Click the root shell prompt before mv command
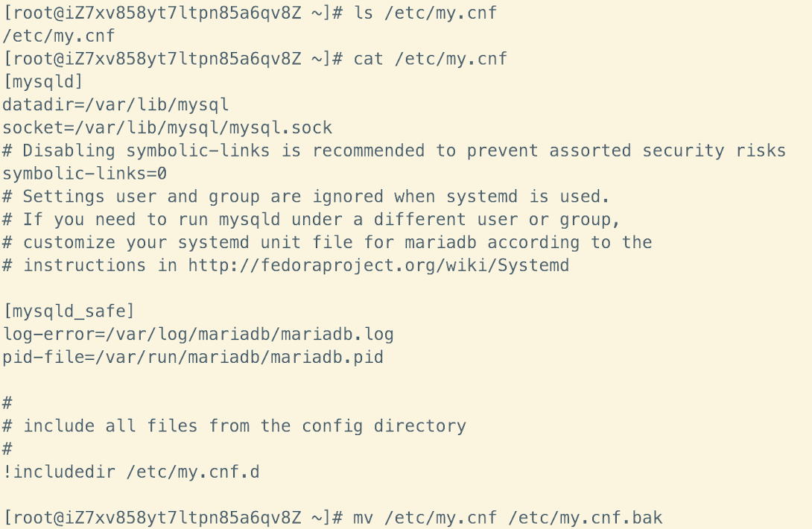This screenshot has height=529, width=812. 172,518
